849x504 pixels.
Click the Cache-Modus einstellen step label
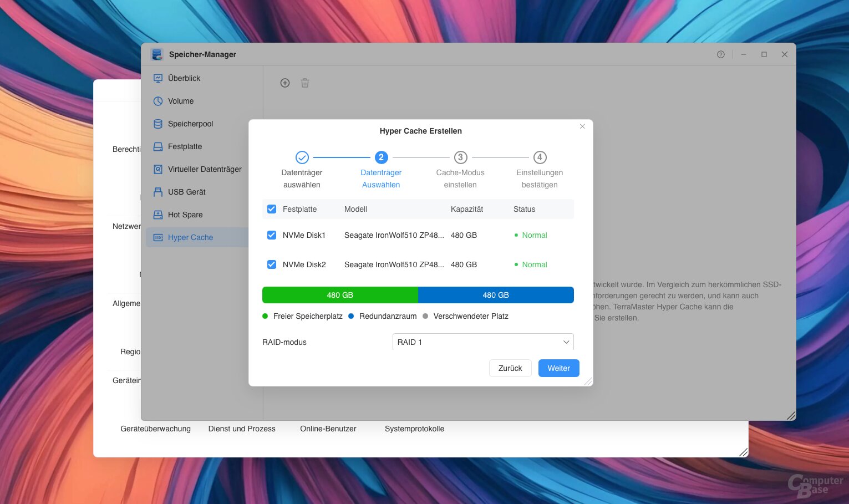460,179
